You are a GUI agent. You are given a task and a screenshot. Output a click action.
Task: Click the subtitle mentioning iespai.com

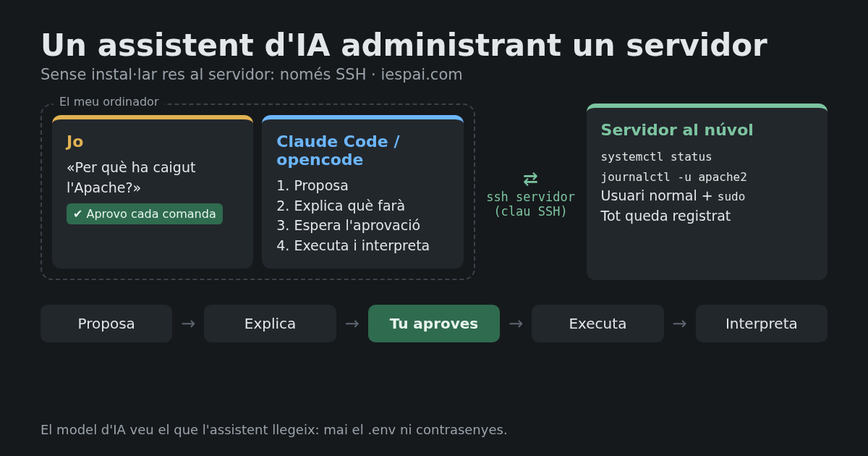pos(252,75)
